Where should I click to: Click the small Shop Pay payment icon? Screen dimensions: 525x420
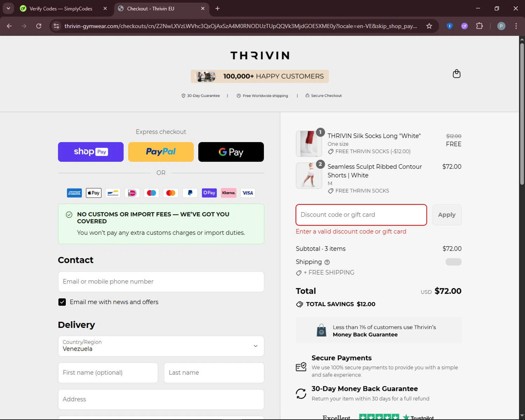pyautogui.click(x=209, y=193)
